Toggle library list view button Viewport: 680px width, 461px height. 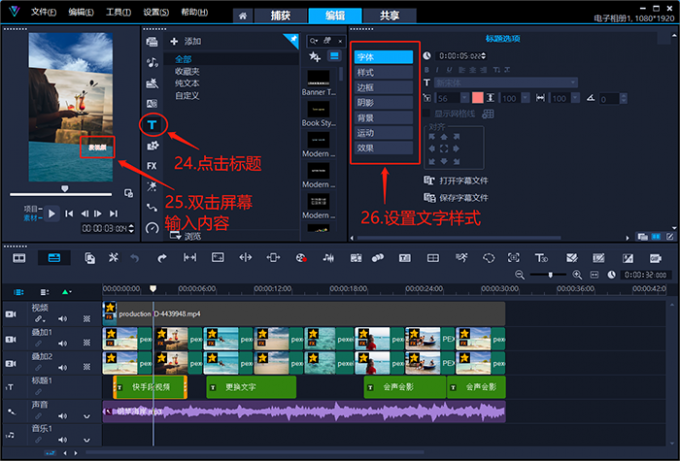coord(334,56)
